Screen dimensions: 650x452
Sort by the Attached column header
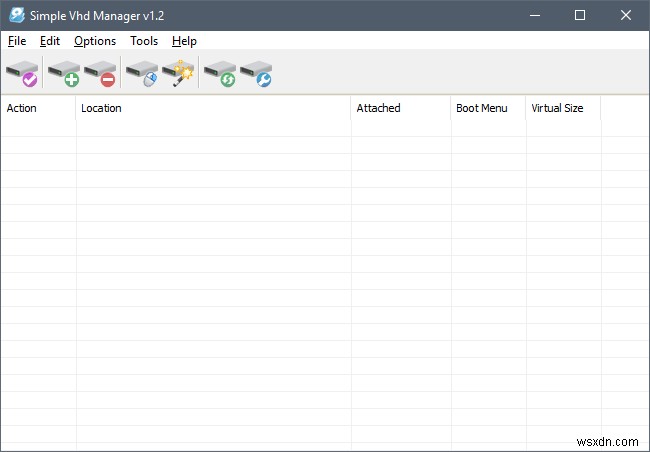401,108
